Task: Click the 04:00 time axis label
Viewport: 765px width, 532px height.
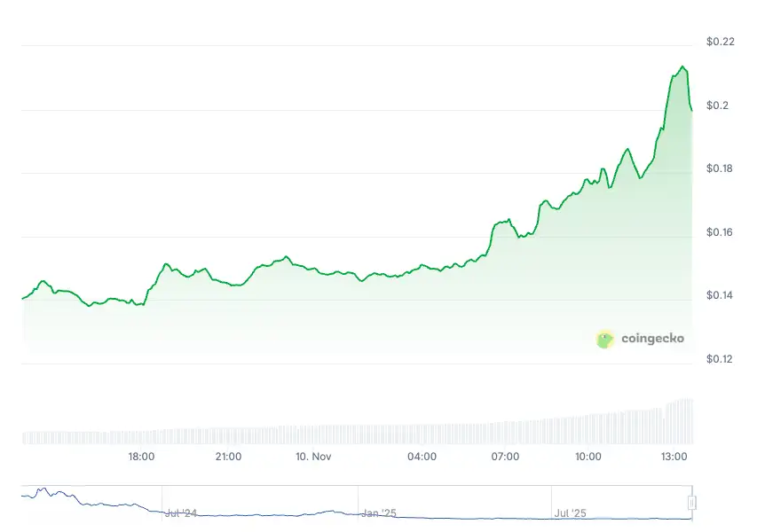Action: [x=422, y=458]
